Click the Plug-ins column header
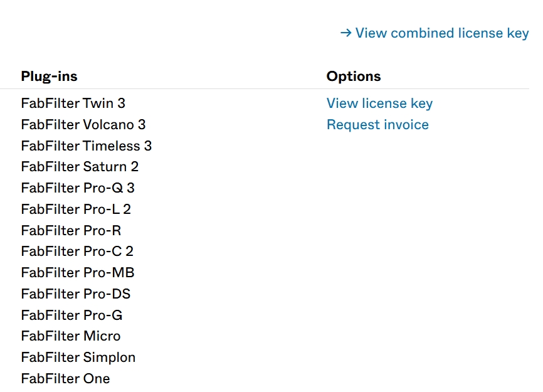The width and height of the screenshot is (543, 392). (49, 77)
